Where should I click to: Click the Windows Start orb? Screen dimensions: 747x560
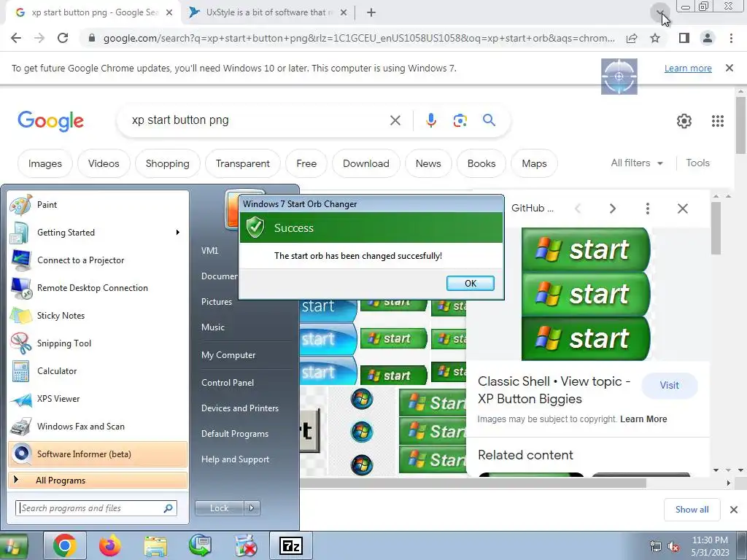[15, 546]
